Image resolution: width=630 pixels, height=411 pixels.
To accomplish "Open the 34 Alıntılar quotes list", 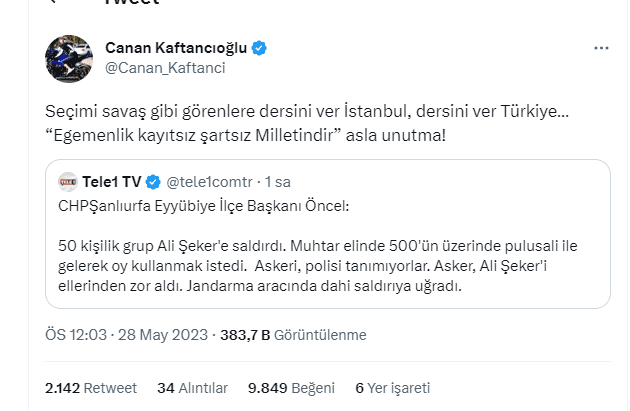I will 193,388.
